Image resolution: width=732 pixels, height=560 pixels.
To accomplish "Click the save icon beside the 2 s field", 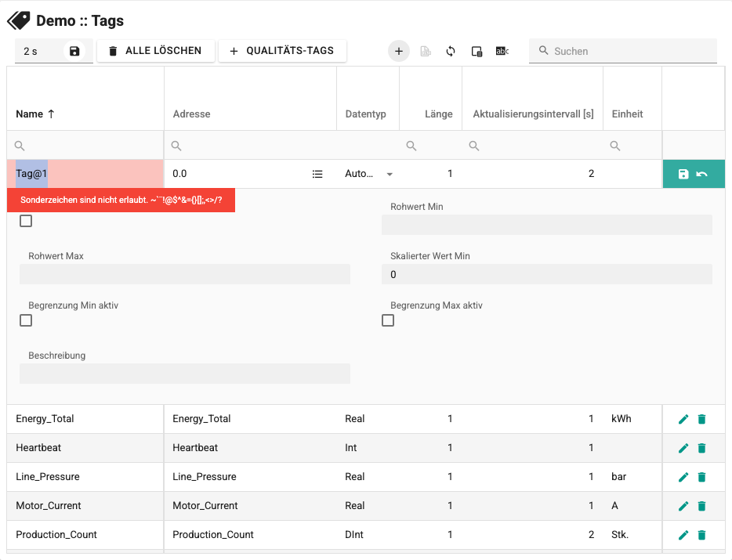I will click(x=74, y=51).
